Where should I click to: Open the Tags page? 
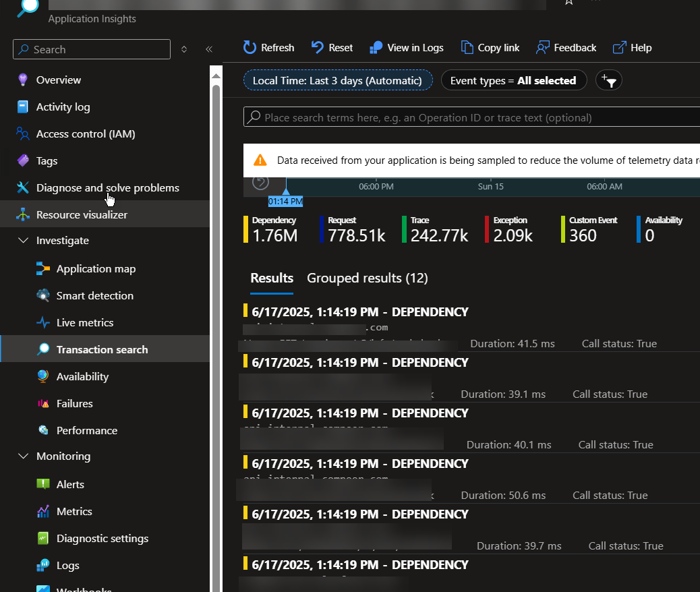point(47,160)
